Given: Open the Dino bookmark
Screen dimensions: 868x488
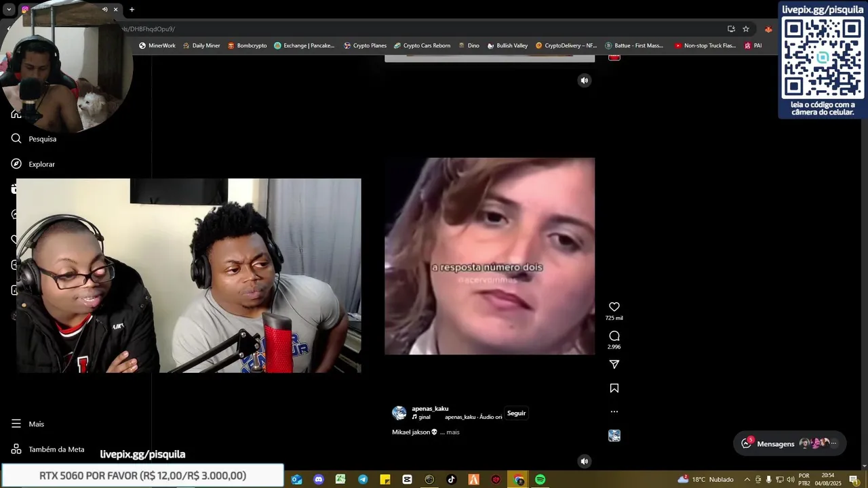Looking at the screenshot, I should coord(469,45).
